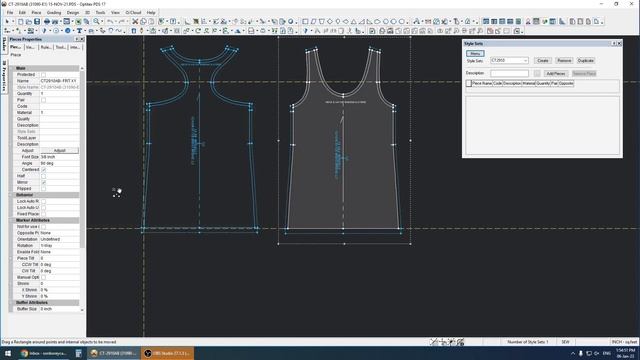Click the Cut scissors icon

tap(135, 21)
